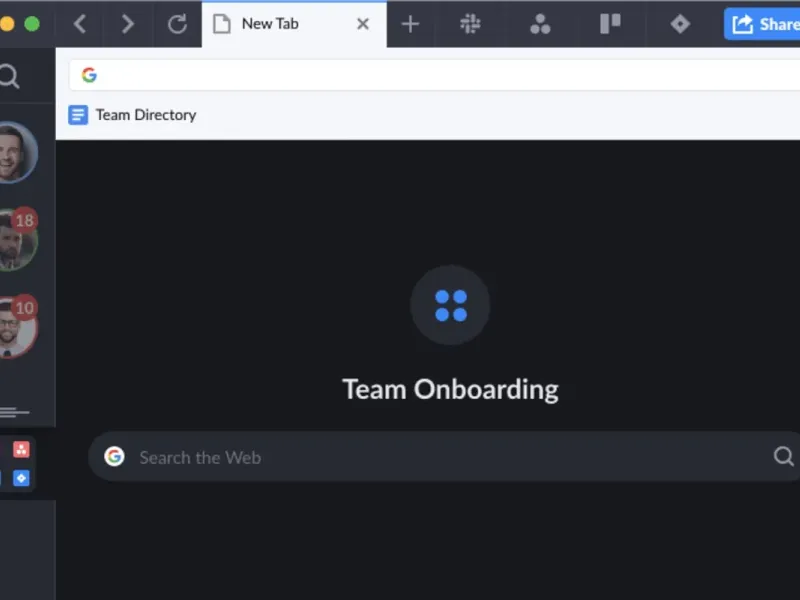Click the Team Directory document icon

(78, 115)
